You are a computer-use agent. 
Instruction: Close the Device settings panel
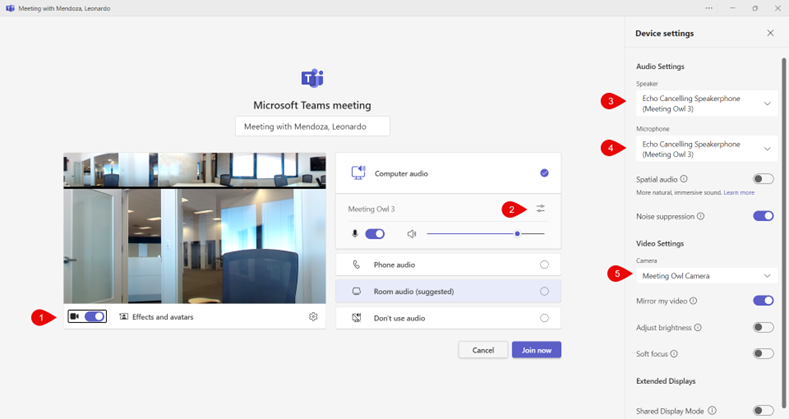coord(770,33)
